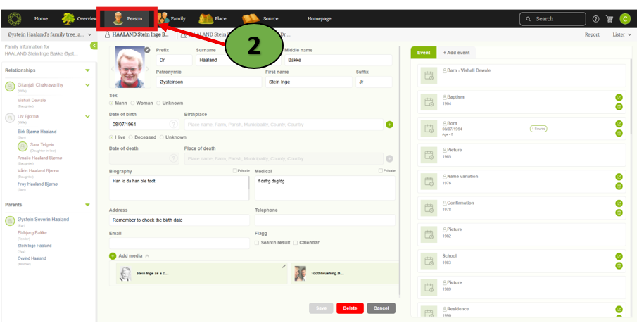Image resolution: width=644 pixels, height=335 pixels.
Task: Open the Lister dropdown menu
Action: pos(621,34)
